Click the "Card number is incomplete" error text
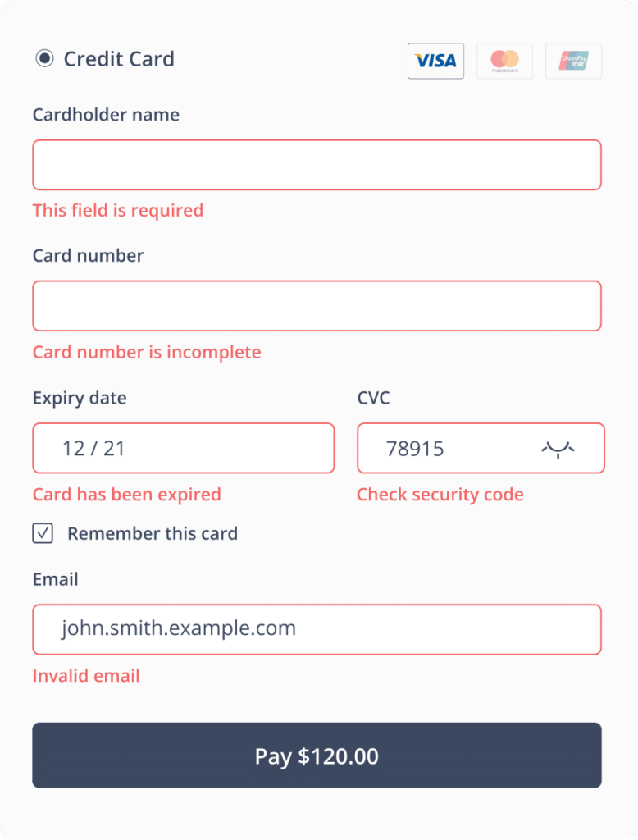Viewport: 638px width, 840px height. click(x=147, y=353)
